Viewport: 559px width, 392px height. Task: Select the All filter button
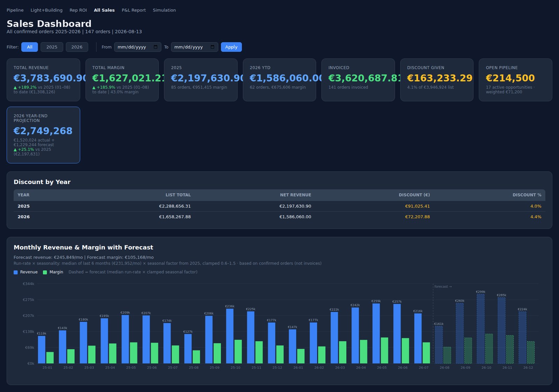[30, 47]
